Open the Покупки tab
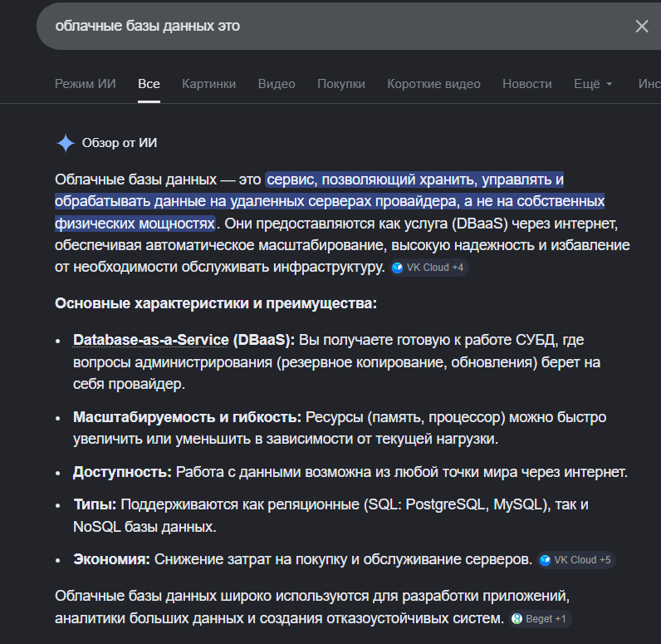 click(x=340, y=84)
